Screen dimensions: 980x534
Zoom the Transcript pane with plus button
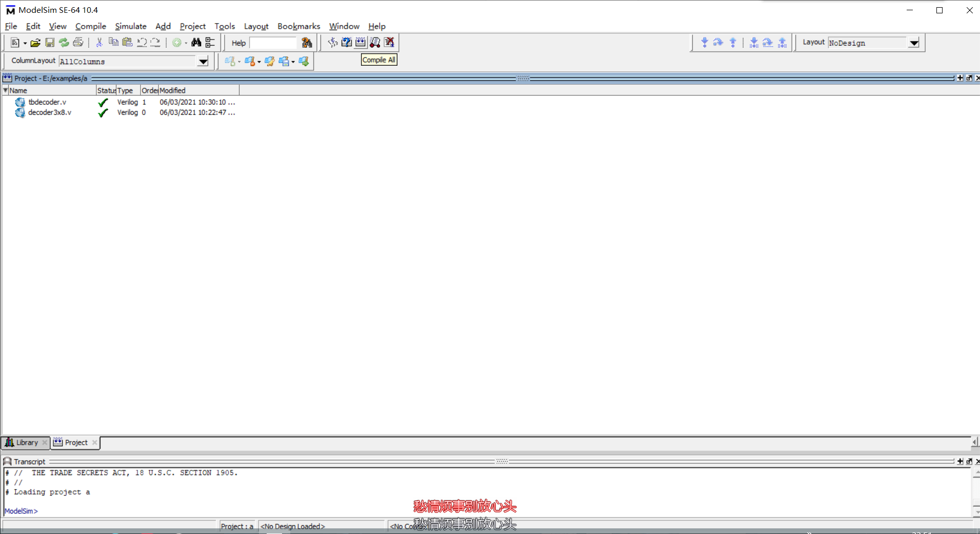[x=960, y=461]
